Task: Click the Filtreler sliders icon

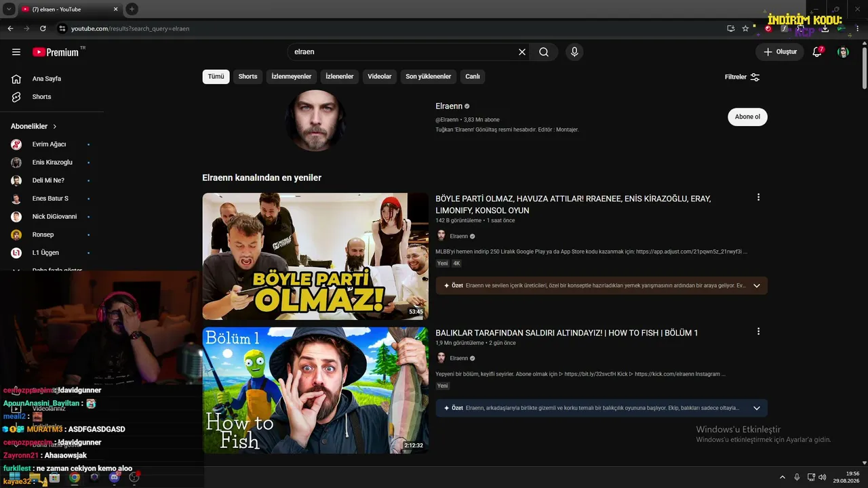Action: 755,77
